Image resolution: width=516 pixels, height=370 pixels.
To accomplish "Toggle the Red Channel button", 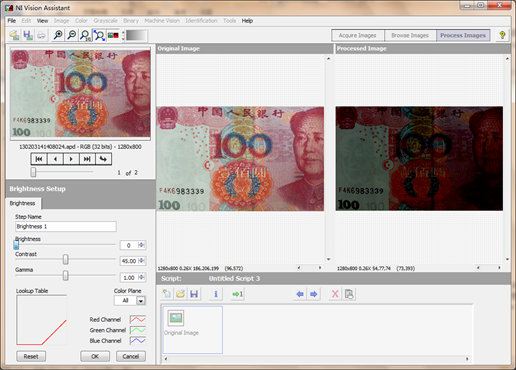I will 138,319.
